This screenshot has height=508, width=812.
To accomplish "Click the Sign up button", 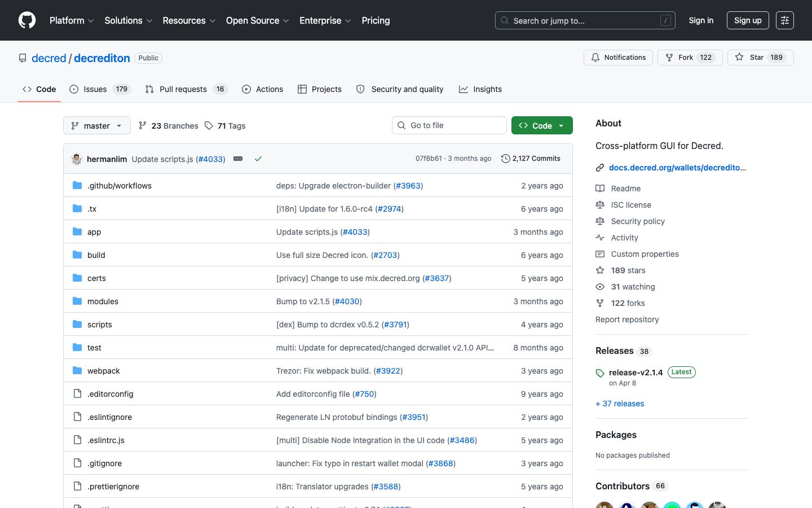I will coord(748,20).
